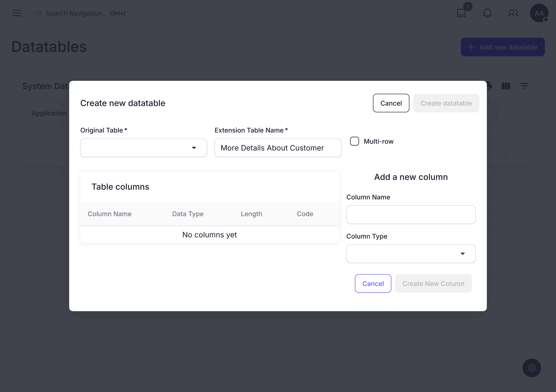Click the Add new datatable button
This screenshot has height=392, width=556.
click(503, 47)
